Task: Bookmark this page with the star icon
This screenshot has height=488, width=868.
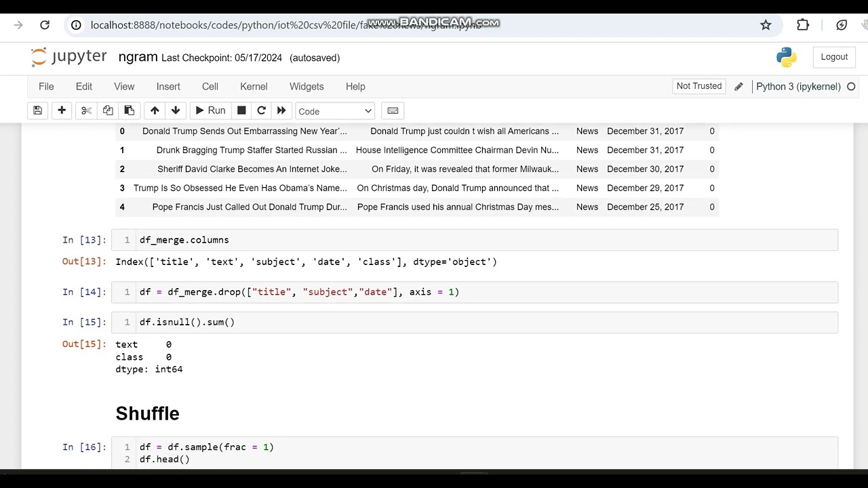Action: (766, 25)
